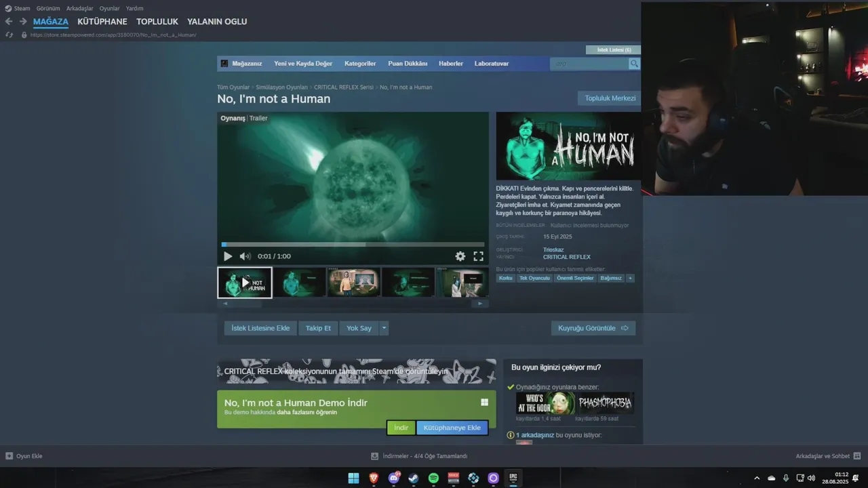The image size is (868, 488).
Task: Open the YALANIN OGLU profile tab
Action: pyautogui.click(x=217, y=22)
